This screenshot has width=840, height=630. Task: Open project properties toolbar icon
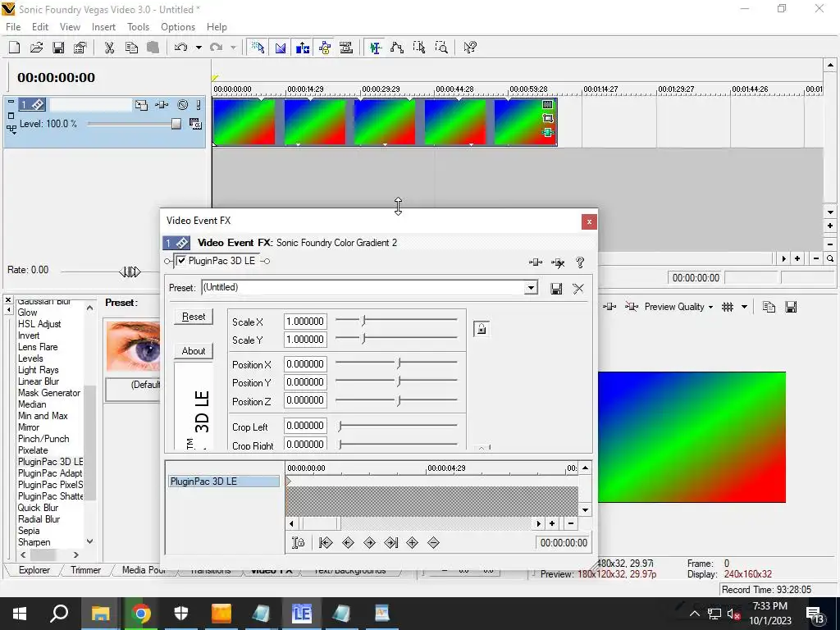click(80, 48)
